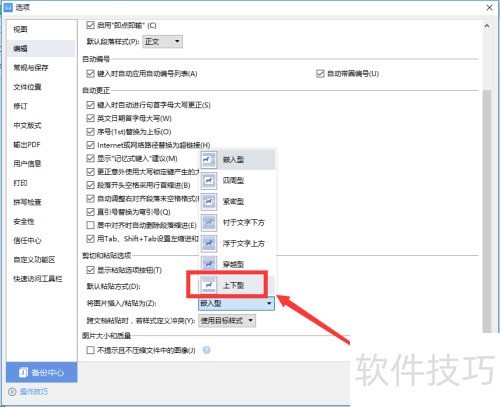Click the 默认粘贴方式(D) label

pos(114,286)
